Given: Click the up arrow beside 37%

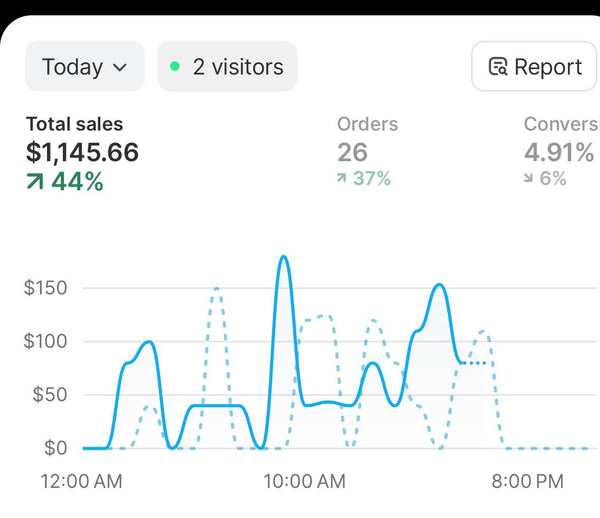Looking at the screenshot, I should pos(342,179).
